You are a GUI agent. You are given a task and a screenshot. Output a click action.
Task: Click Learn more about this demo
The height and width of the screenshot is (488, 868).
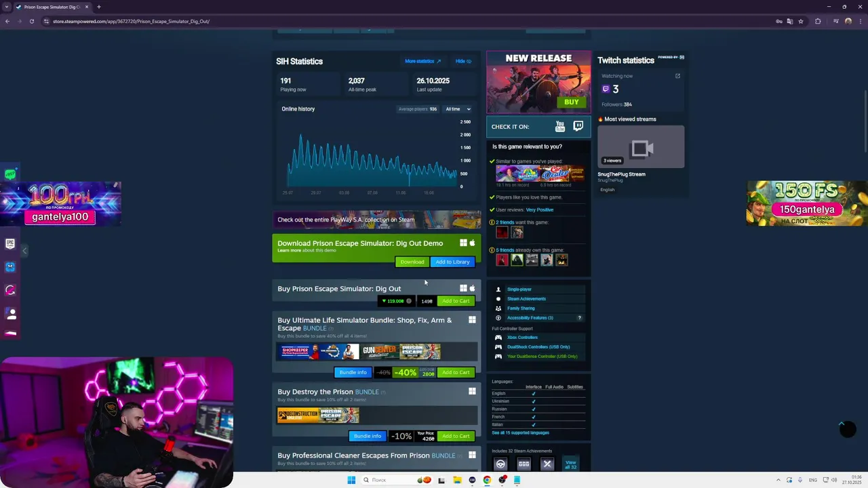(289, 250)
